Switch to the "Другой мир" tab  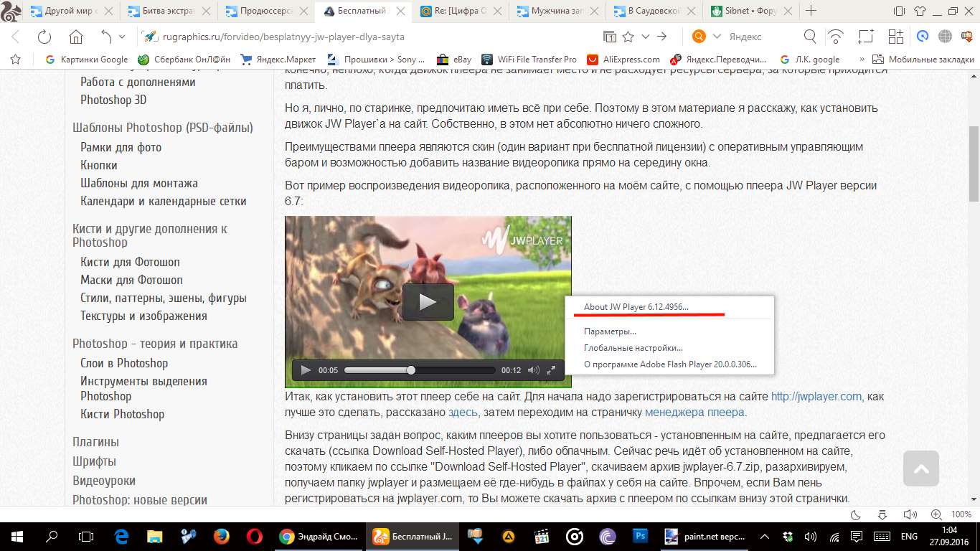(x=73, y=11)
